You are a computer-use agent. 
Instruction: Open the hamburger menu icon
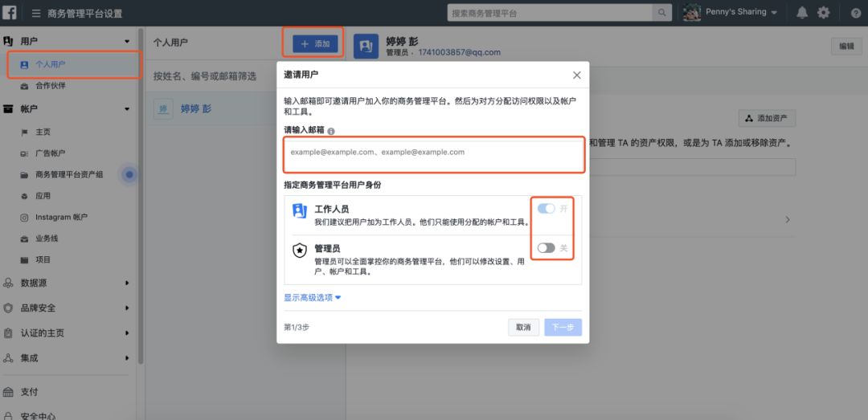(36, 14)
